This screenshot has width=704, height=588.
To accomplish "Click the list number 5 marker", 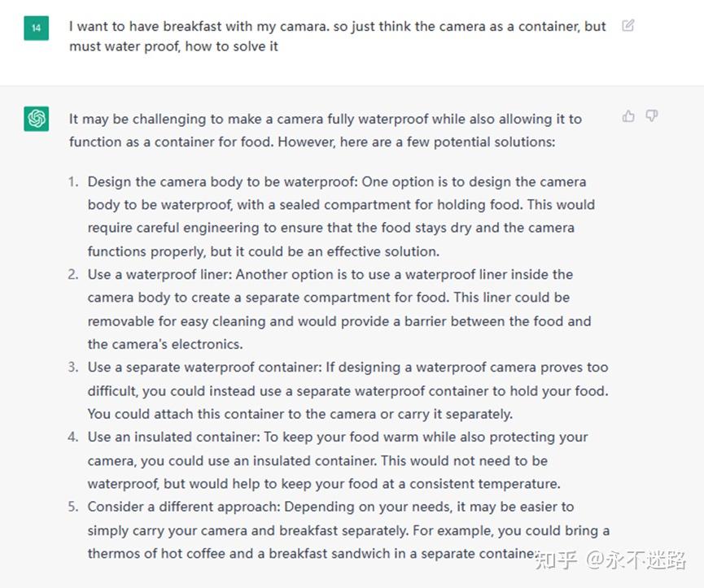I will pos(73,507).
